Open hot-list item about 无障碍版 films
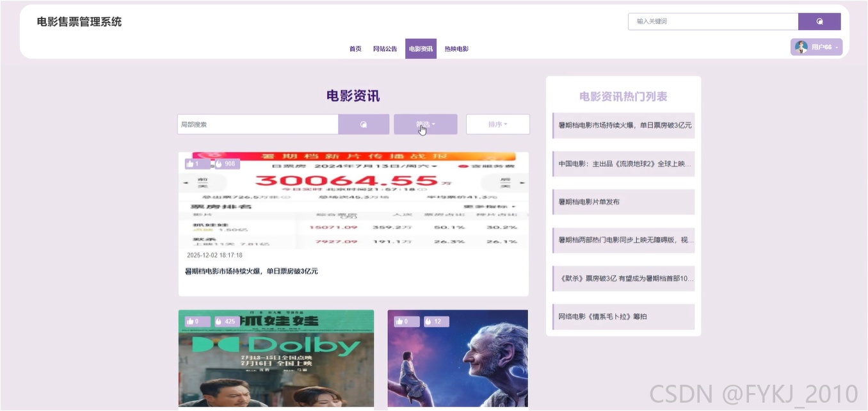Viewport: 868px width, 411px height. pos(623,240)
